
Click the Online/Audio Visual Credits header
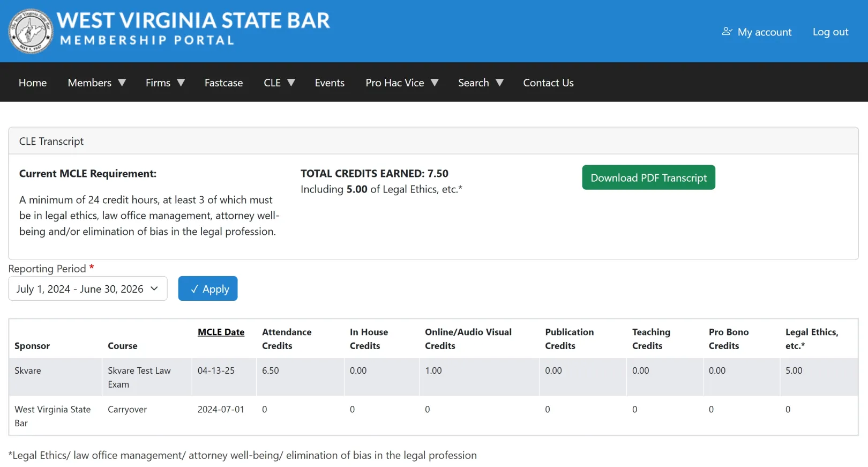coord(468,339)
